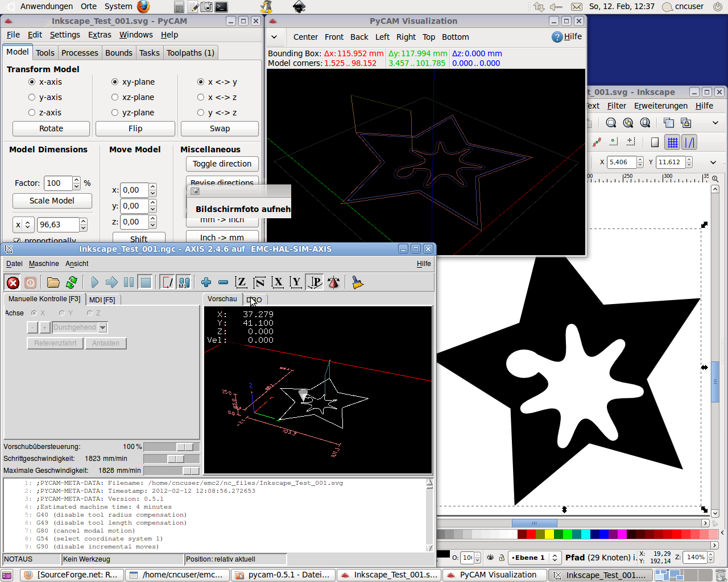Open the Maschine menu in AXIS
728x582 pixels.
44,264
